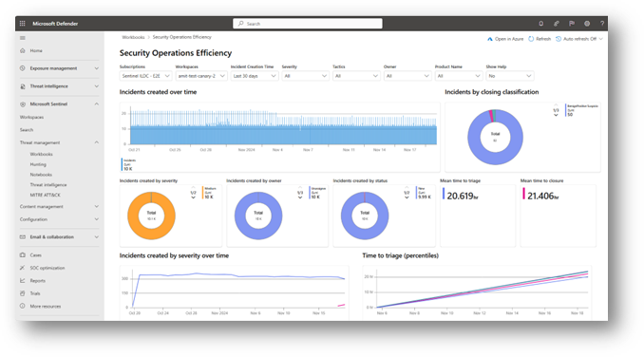Click the Workbooks breadcrumb link
This screenshot has width=644, height=357.
coord(133,37)
